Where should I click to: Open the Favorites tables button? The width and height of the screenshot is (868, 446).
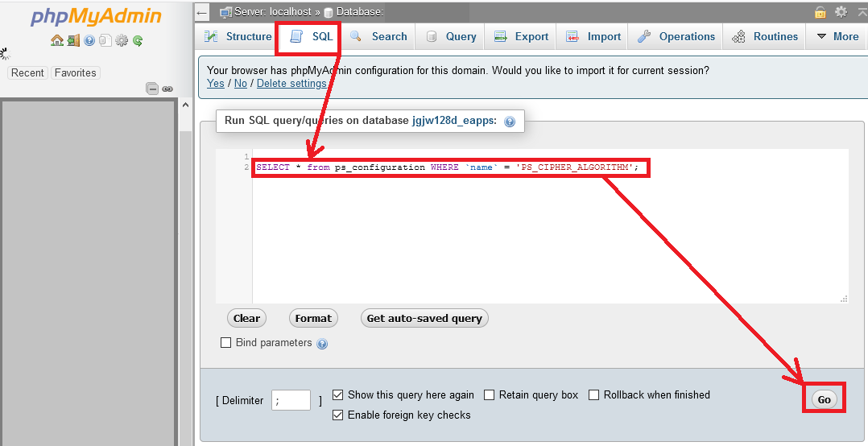point(76,72)
